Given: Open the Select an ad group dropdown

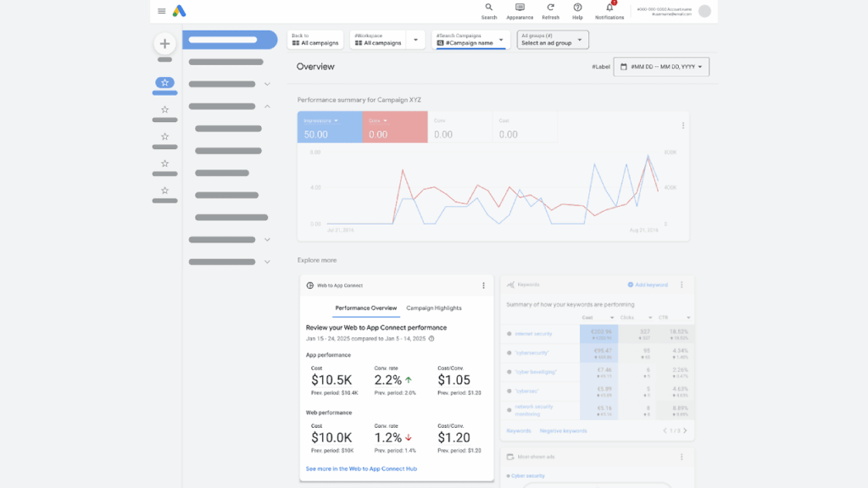Looking at the screenshot, I should (x=552, y=39).
